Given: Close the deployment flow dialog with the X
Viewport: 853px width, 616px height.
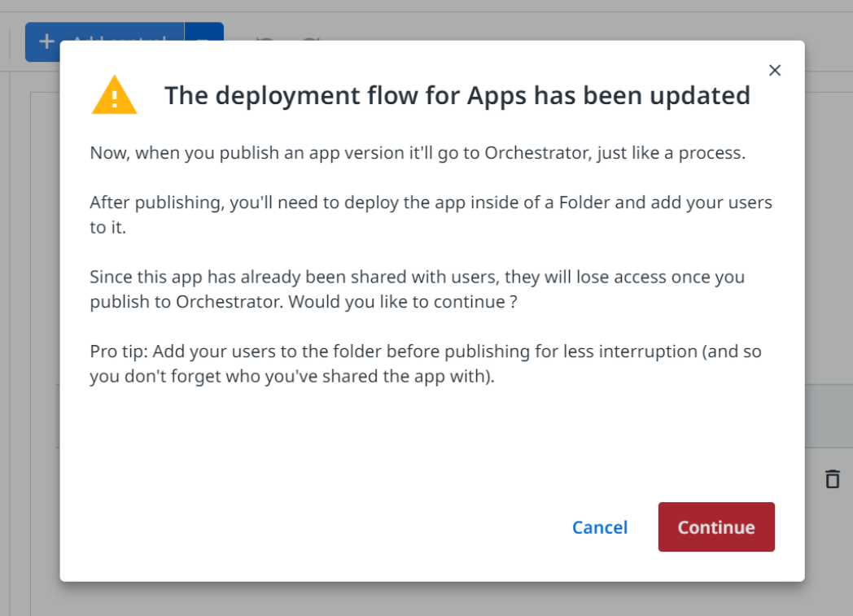Looking at the screenshot, I should pyautogui.click(x=774, y=70).
